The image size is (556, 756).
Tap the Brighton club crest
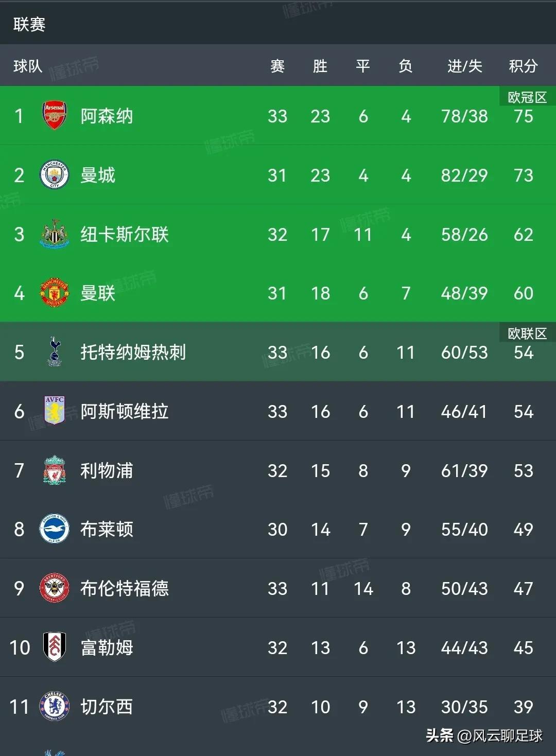[x=55, y=529]
